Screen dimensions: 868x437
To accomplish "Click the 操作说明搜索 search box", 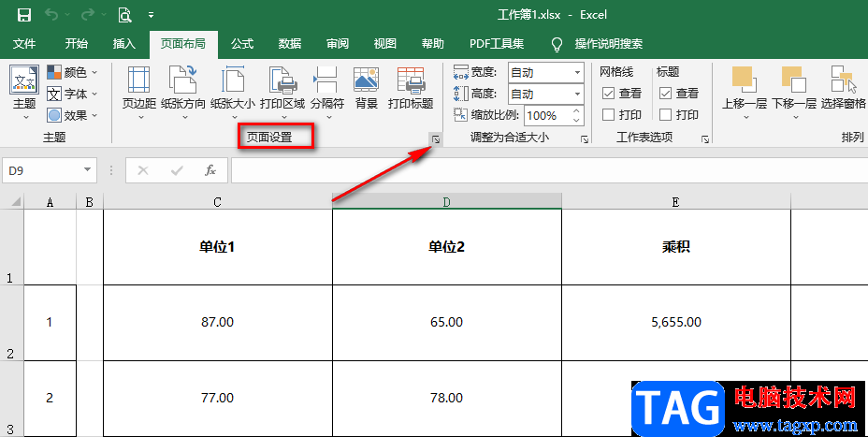I will tap(608, 44).
